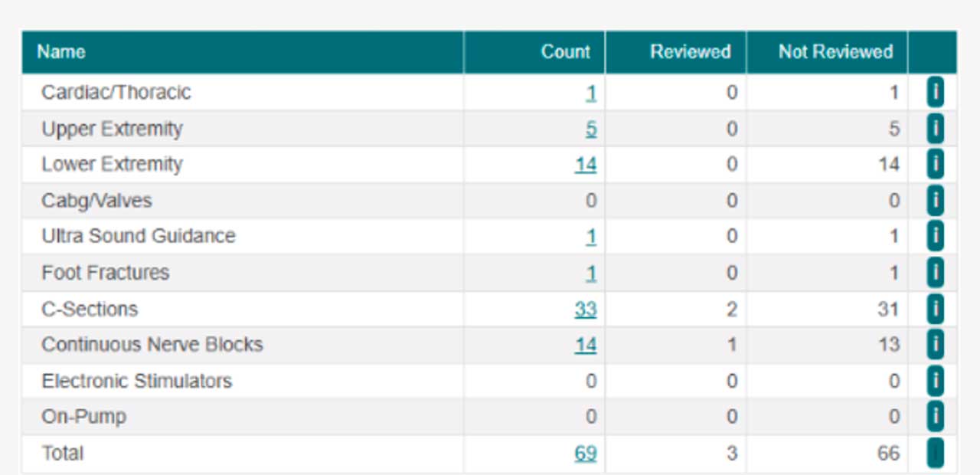The height and width of the screenshot is (475, 980).
Task: Open info icon for Cardiac/Thoracic row
Action: (935, 93)
